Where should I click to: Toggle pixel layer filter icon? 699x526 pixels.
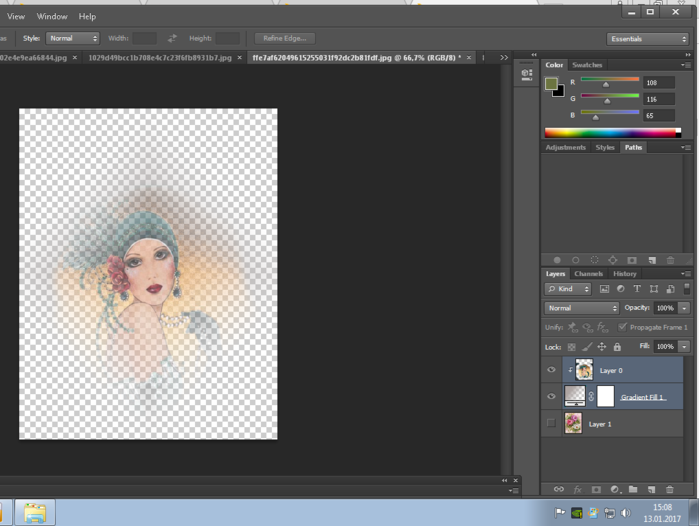[x=604, y=289]
